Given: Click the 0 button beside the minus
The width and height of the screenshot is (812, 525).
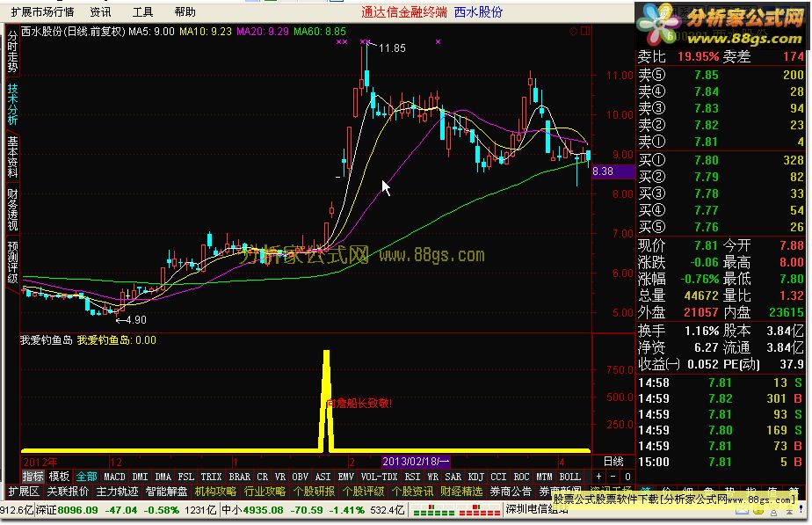Looking at the screenshot, I should point(627,477).
